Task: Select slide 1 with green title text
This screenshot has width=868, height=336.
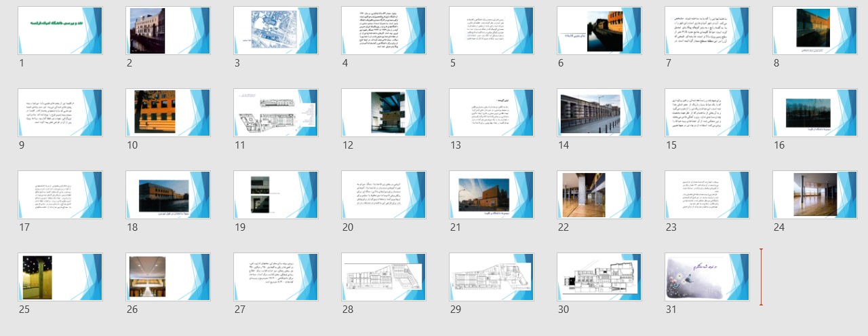Action: pos(60,31)
